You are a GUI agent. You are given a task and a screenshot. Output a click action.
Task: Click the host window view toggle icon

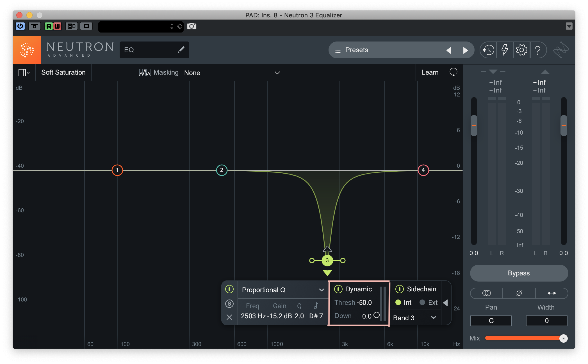pyautogui.click(x=35, y=26)
